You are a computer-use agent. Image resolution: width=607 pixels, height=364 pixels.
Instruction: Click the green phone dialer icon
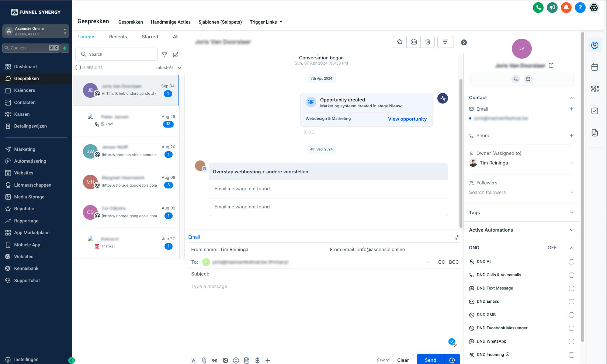coord(538,7)
